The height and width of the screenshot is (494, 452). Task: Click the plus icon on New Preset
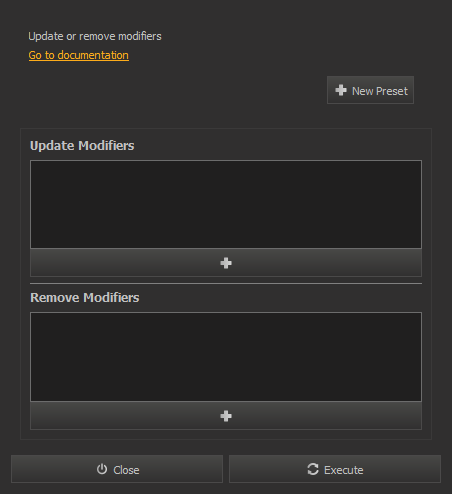(x=341, y=90)
